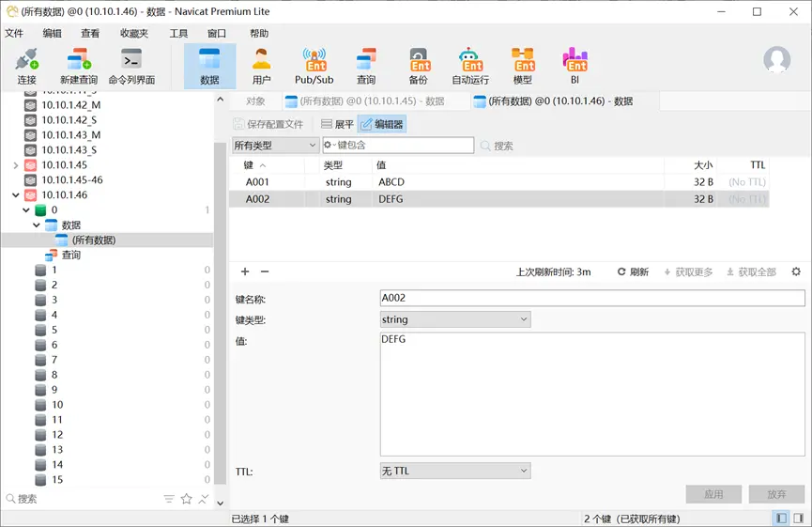812x527 pixels.
Task: Click the Refresh (刷新) button
Action: [x=633, y=272]
